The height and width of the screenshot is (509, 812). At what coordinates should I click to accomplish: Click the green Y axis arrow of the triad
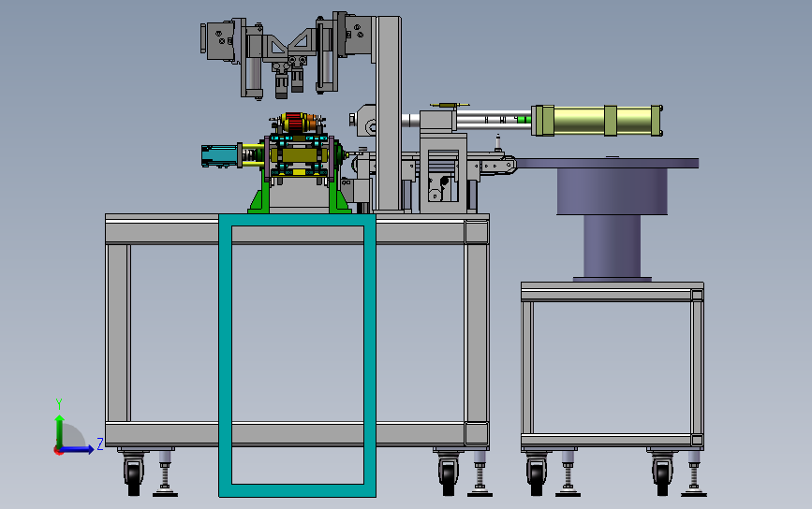pyautogui.click(x=60, y=430)
